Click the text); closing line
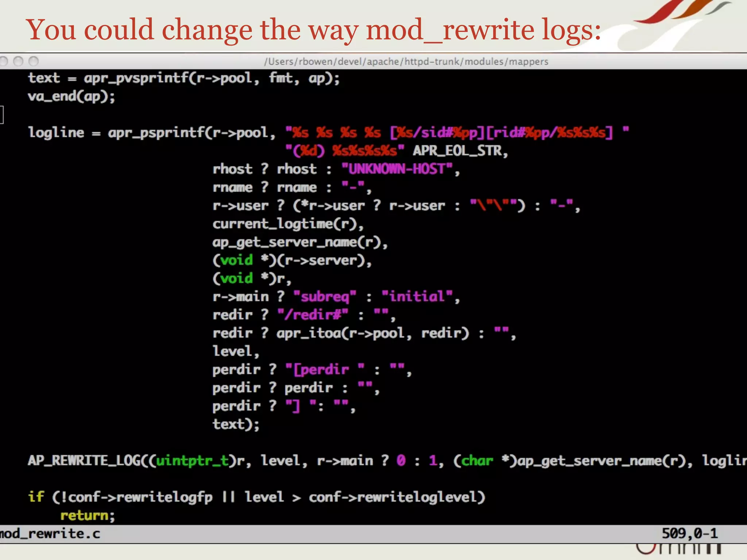Screen dimensions: 747x560 [x=236, y=424]
